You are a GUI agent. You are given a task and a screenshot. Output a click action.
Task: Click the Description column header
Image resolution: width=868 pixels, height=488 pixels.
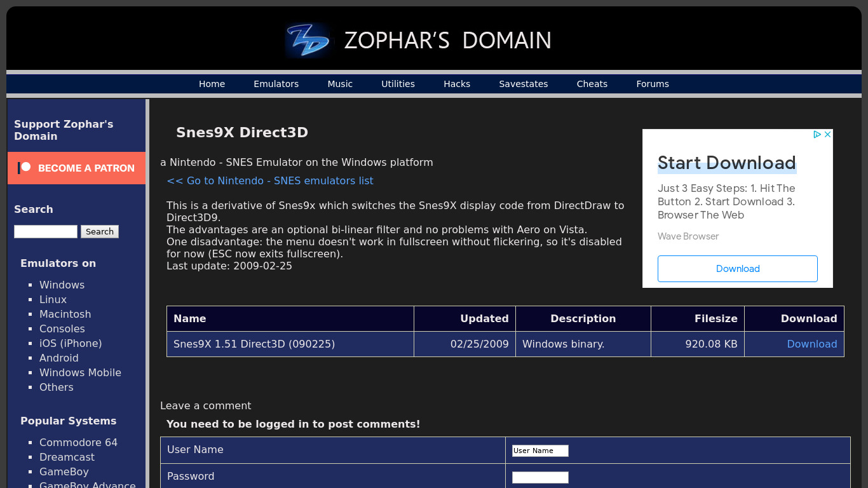tap(583, 318)
